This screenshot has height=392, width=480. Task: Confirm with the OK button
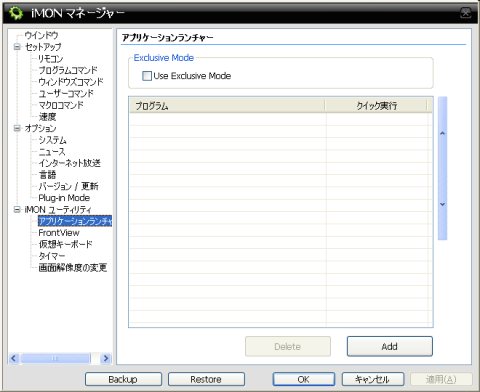click(x=304, y=379)
